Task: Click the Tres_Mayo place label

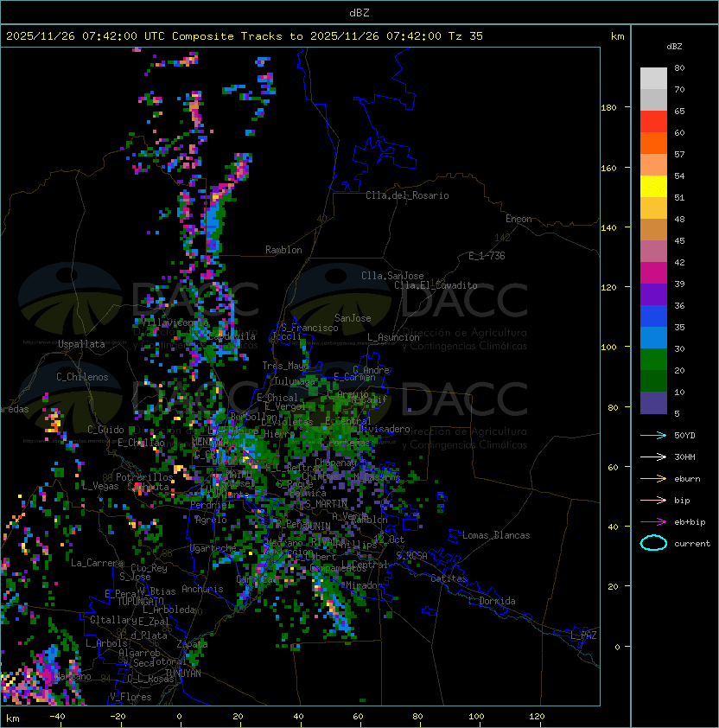Action: coord(285,366)
